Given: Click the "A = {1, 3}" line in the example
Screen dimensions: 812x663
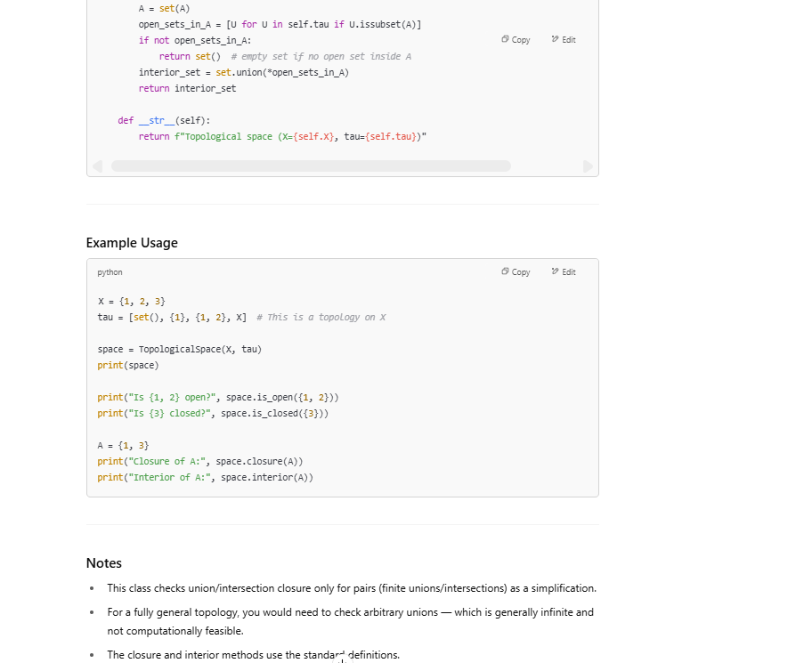Looking at the screenshot, I should 123,445.
